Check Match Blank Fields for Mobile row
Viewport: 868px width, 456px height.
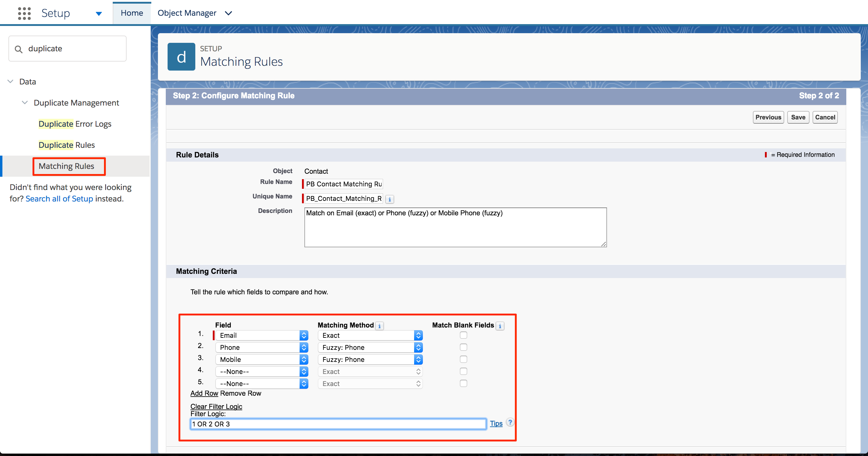pyautogui.click(x=464, y=359)
